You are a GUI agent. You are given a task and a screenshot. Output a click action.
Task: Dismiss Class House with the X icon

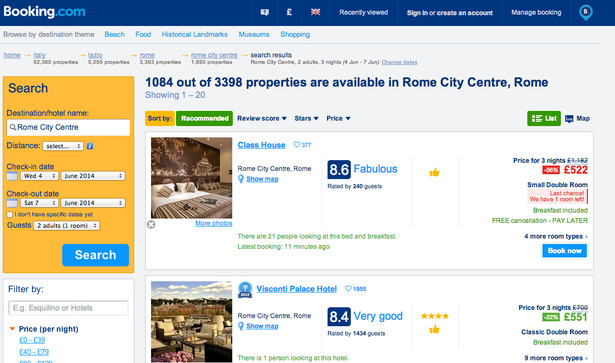[151, 224]
